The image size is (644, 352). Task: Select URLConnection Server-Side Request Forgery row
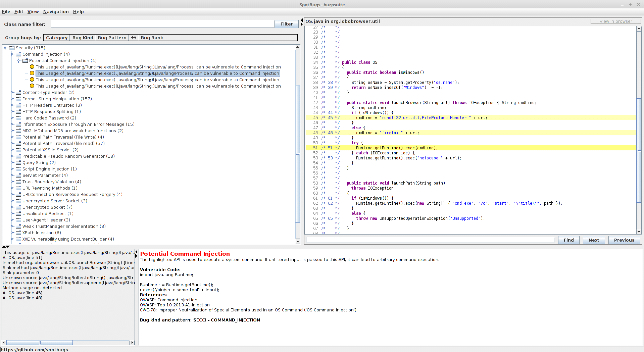[x=72, y=195]
